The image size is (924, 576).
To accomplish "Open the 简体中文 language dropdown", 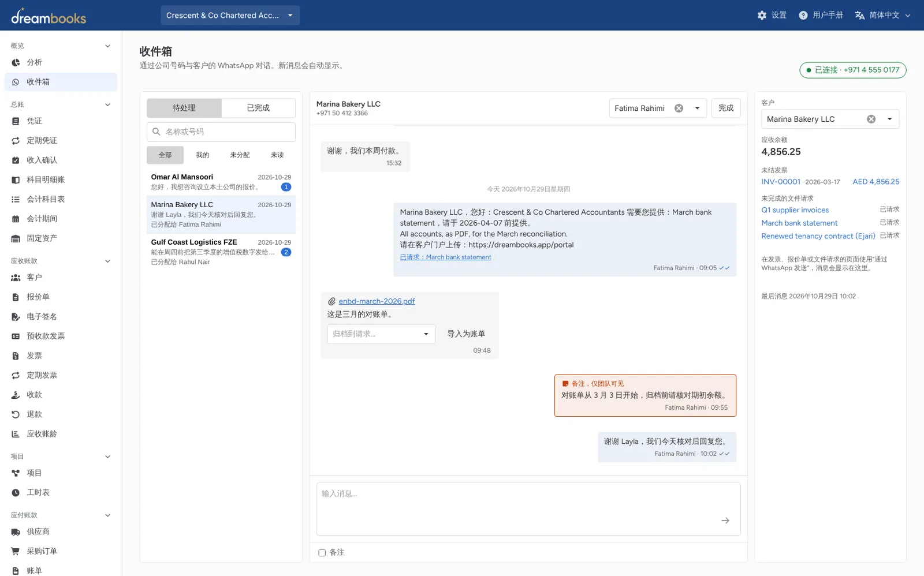I will pyautogui.click(x=882, y=15).
